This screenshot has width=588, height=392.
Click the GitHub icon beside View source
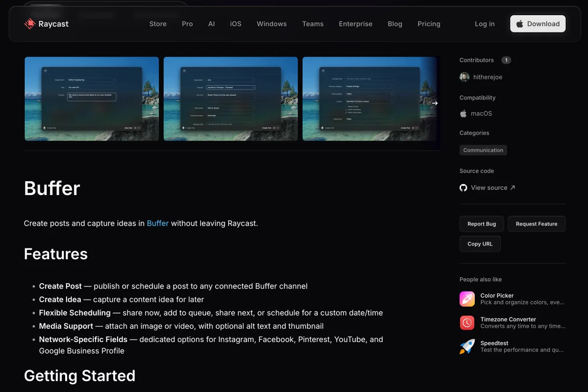coord(464,188)
